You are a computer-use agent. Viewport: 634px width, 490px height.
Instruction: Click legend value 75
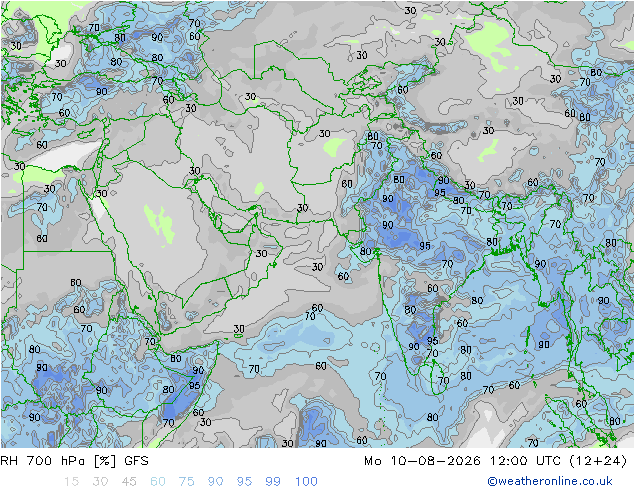(186, 481)
